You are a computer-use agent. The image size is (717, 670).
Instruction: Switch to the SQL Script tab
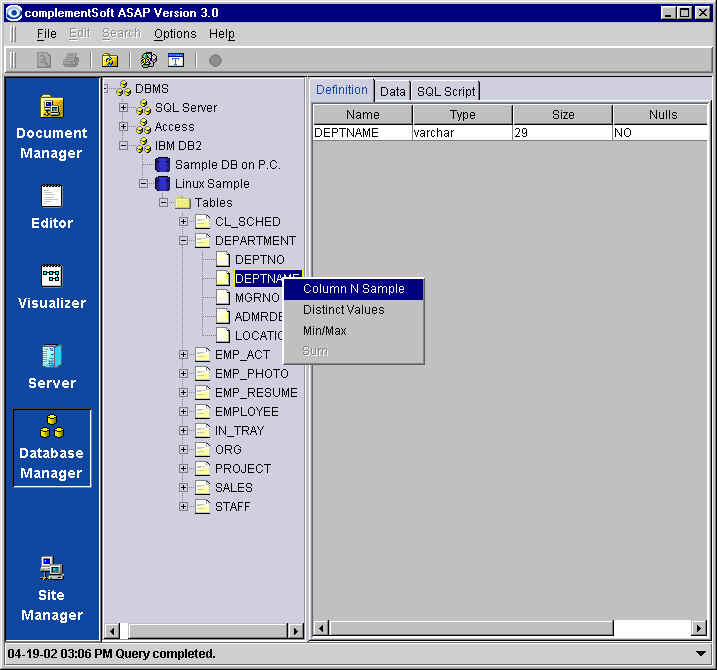[446, 91]
